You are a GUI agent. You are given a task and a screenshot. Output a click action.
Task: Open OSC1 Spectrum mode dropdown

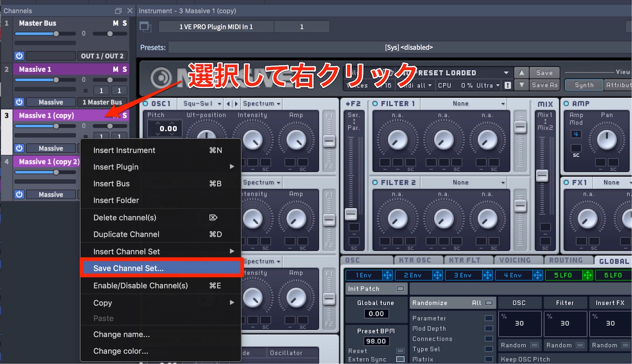(261, 103)
